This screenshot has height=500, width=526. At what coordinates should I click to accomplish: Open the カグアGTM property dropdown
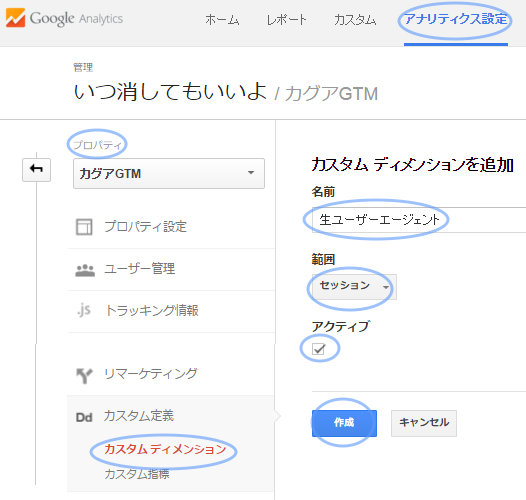pos(169,173)
